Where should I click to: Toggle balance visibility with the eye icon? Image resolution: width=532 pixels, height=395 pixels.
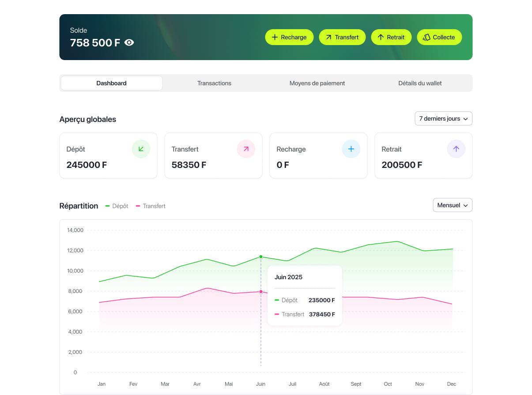(x=129, y=43)
